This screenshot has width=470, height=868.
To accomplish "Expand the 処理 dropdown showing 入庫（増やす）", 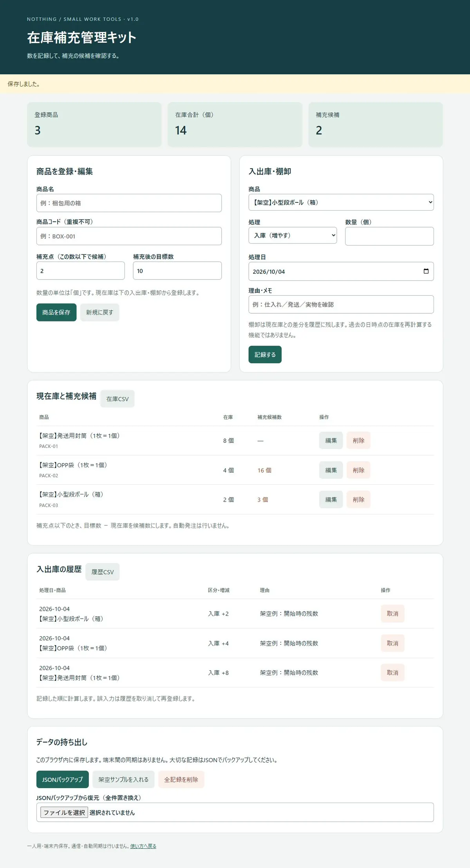I will (x=293, y=235).
